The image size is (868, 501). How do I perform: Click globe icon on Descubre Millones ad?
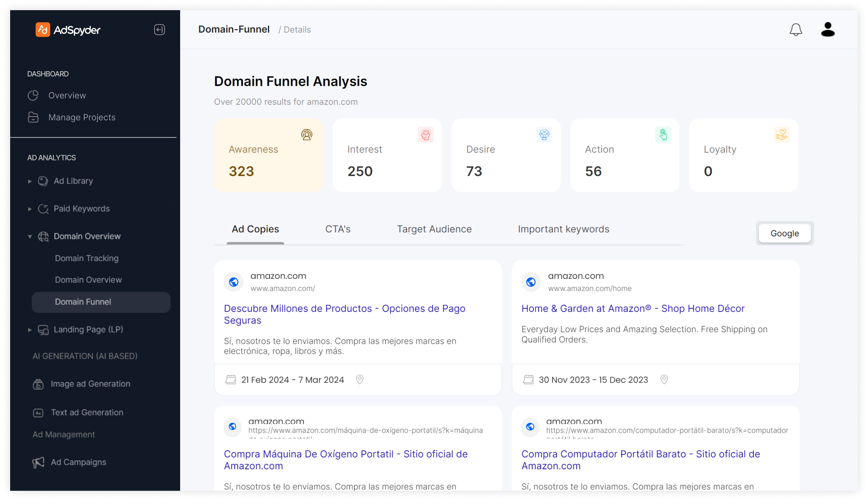click(x=234, y=282)
